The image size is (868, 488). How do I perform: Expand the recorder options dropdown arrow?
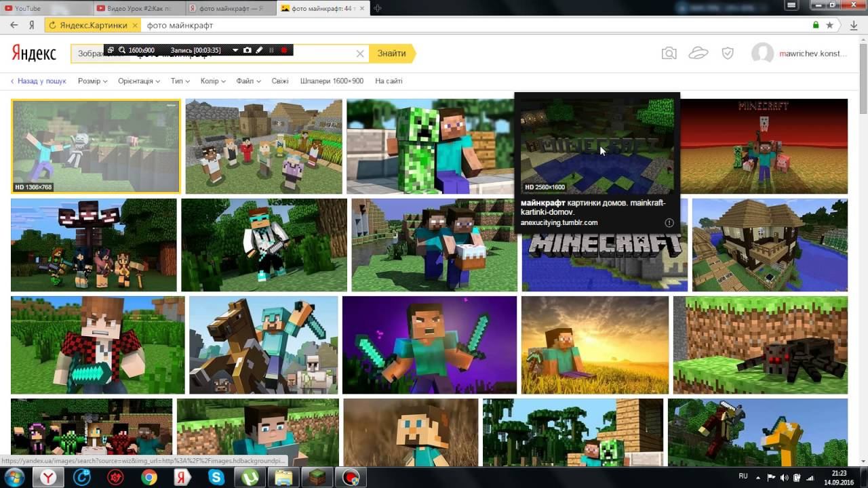(235, 50)
